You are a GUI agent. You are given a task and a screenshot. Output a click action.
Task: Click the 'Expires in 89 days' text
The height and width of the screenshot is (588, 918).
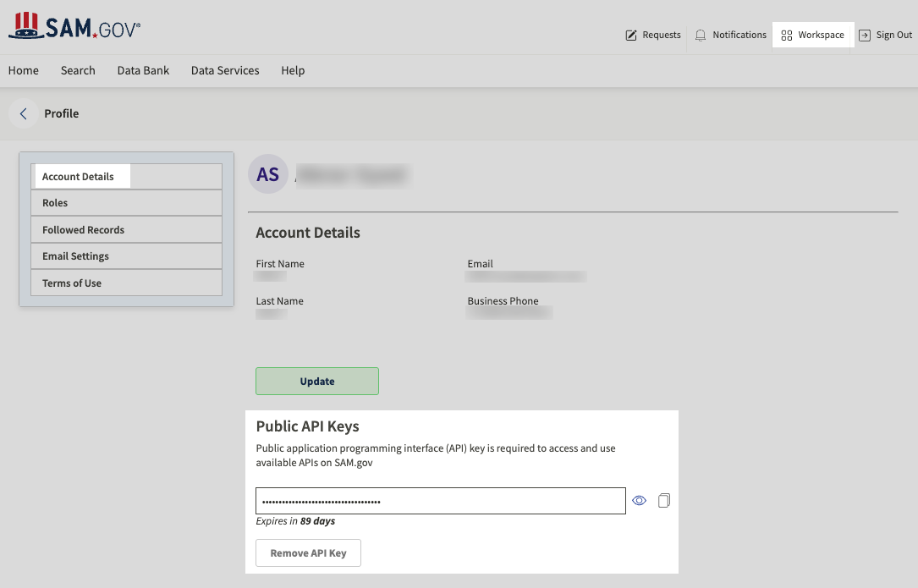[295, 521]
